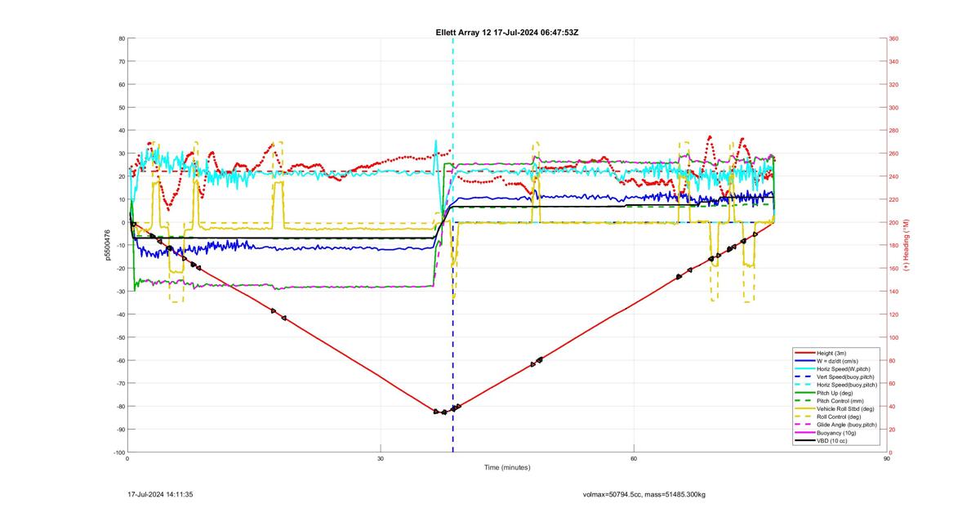Click the x-axis tick label '90'

coord(887,458)
